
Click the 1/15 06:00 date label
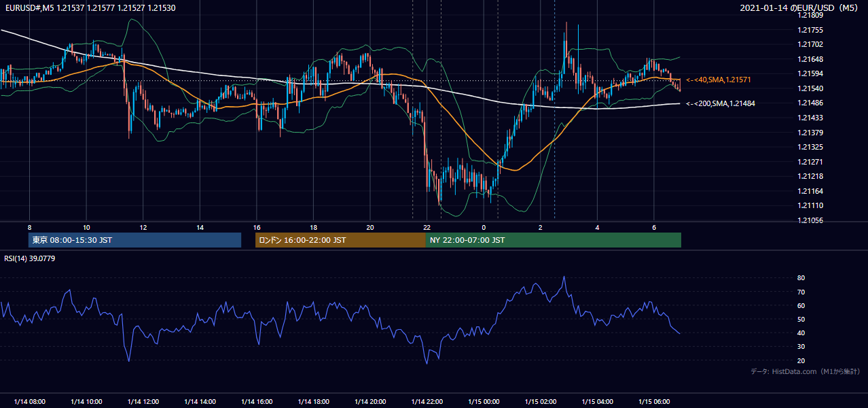point(654,401)
